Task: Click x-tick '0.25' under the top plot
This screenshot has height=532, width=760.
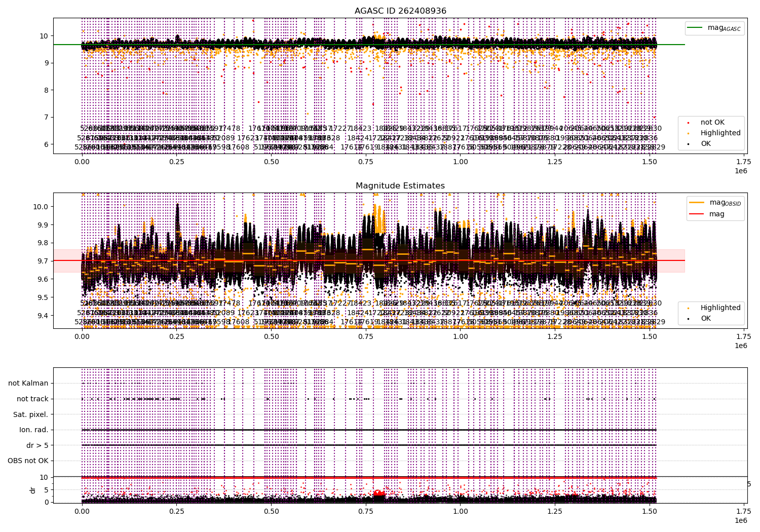Action: 176,162
